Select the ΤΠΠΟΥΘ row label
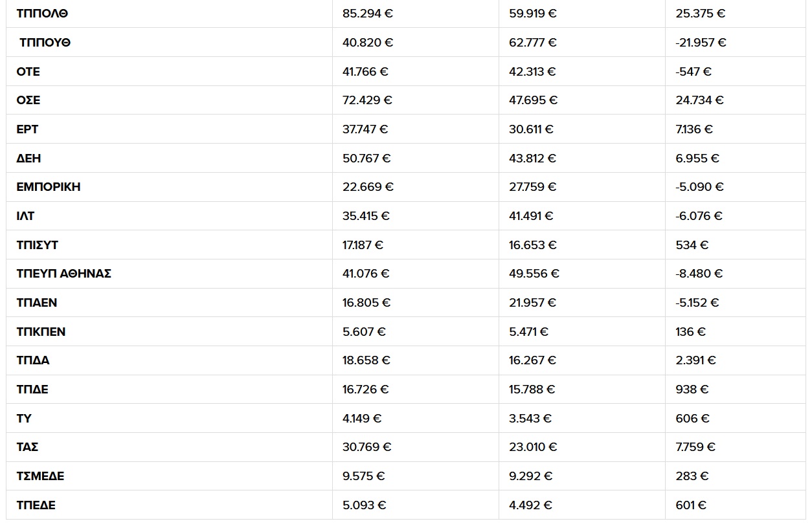This screenshot has width=812, height=528. (45, 43)
